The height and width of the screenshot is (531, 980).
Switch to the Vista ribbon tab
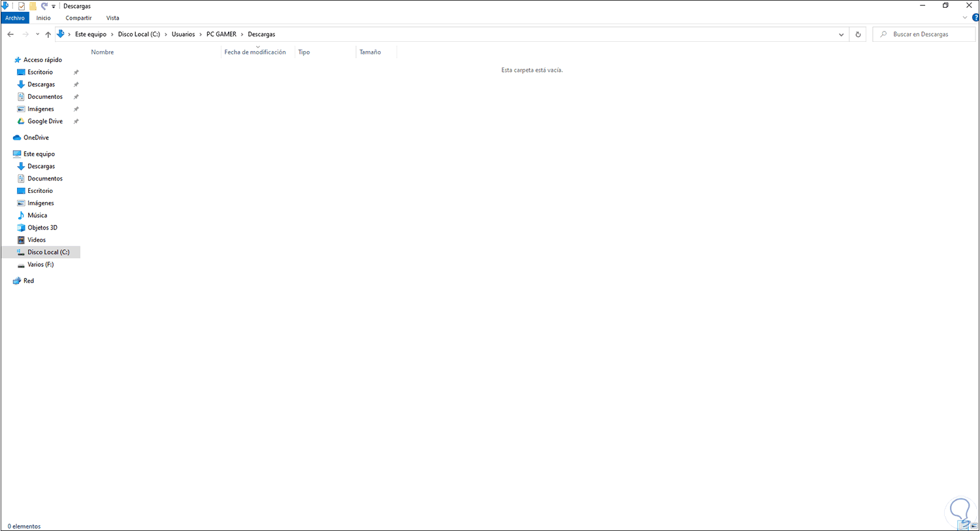pos(112,18)
